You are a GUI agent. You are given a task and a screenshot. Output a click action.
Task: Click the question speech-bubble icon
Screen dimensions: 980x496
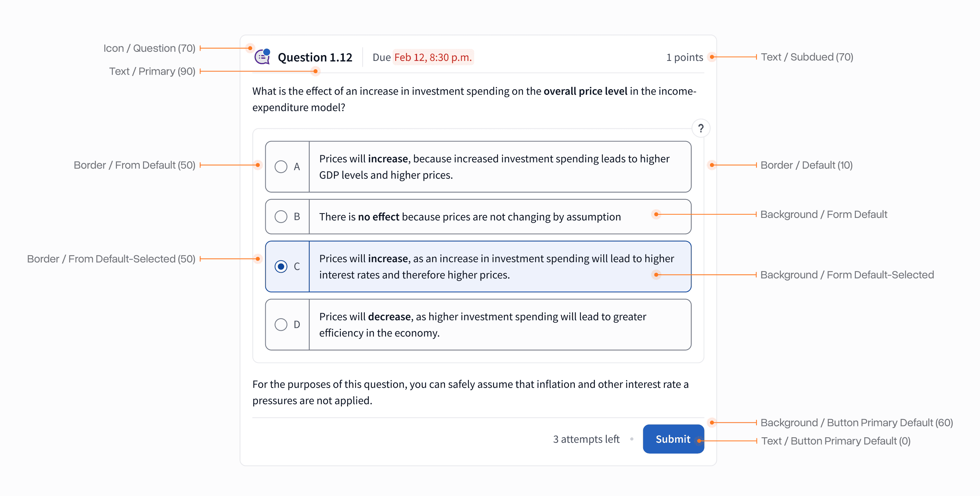coord(262,57)
